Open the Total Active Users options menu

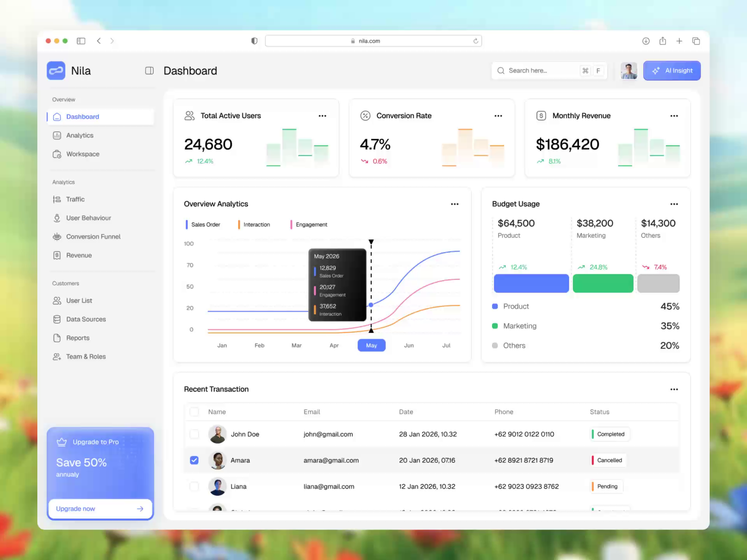click(x=323, y=115)
